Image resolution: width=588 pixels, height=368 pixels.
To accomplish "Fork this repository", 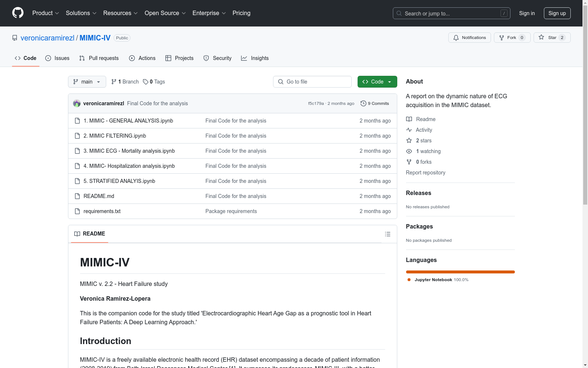I will click(512, 38).
